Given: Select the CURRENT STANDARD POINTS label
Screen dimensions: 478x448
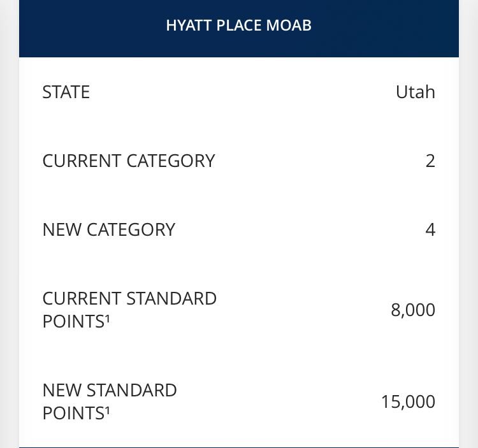Looking at the screenshot, I should tap(129, 310).
